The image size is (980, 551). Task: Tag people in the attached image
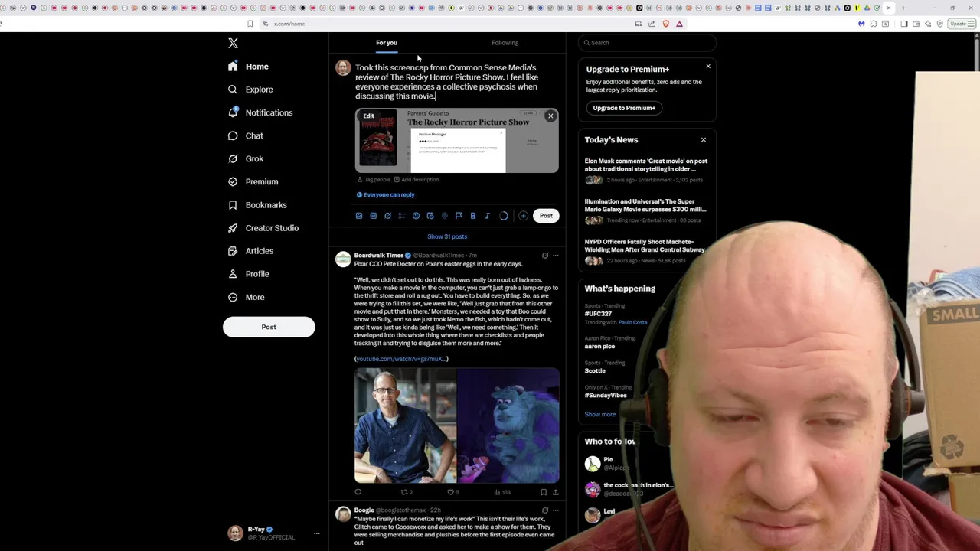point(374,180)
